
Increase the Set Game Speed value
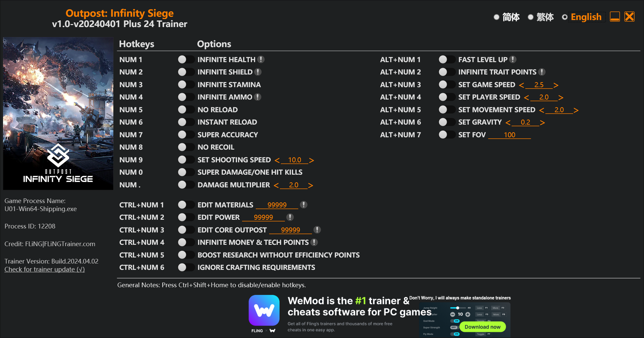[556, 85]
